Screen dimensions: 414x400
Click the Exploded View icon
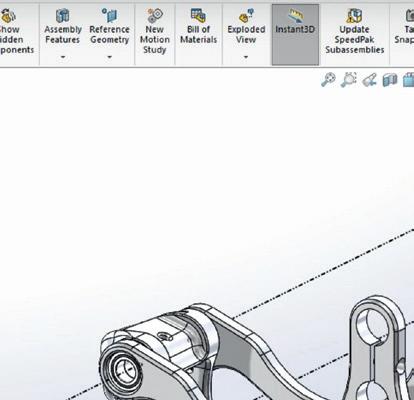[x=246, y=16]
